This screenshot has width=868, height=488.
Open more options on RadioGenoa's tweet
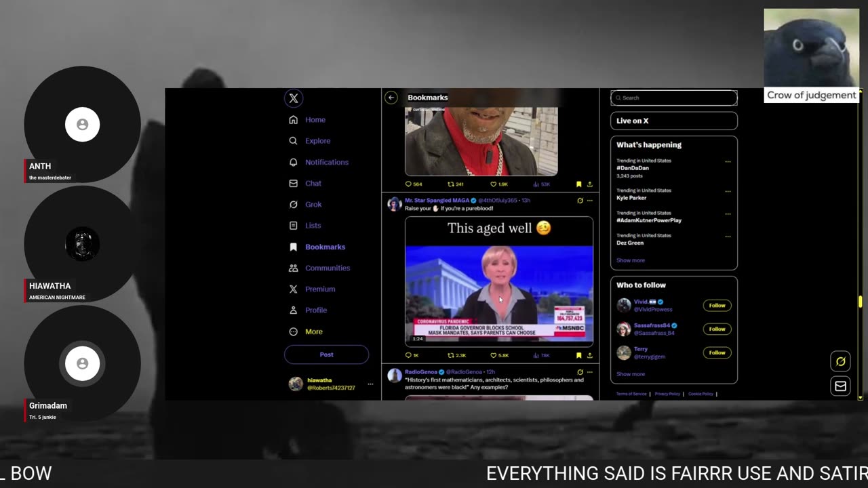pos(589,372)
